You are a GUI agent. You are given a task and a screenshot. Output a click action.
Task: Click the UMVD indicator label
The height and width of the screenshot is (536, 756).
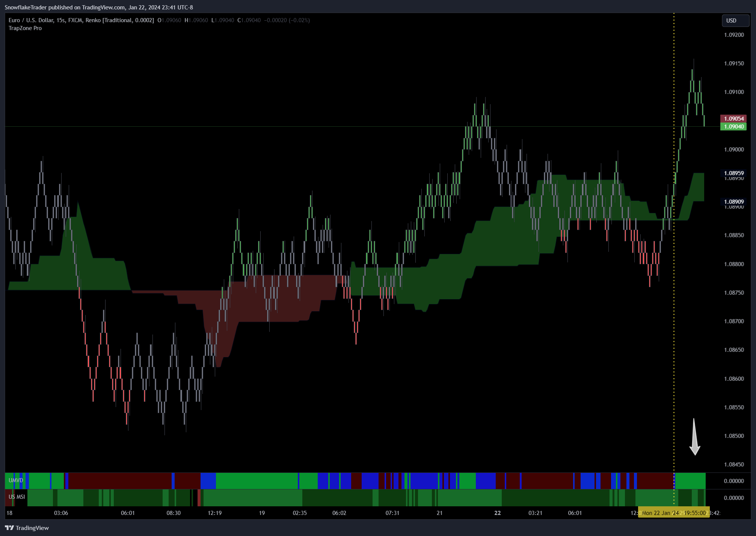coord(16,480)
